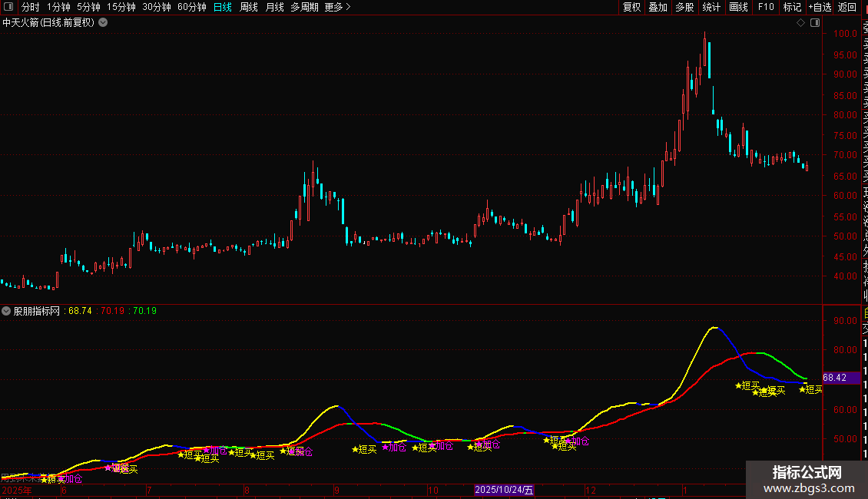Click the 返回 back button
Screen dimensions: 868x499
point(847,7)
